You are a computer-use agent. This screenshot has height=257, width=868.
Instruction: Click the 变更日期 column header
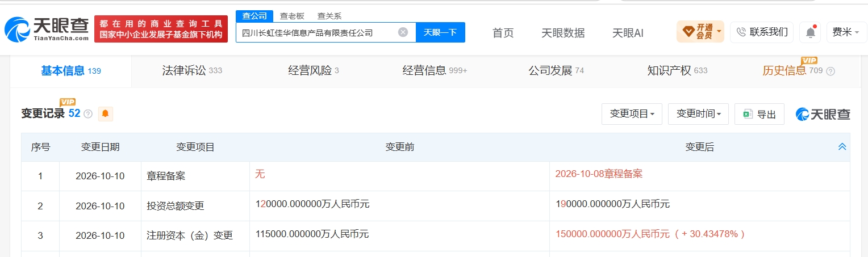pyautogui.click(x=100, y=147)
